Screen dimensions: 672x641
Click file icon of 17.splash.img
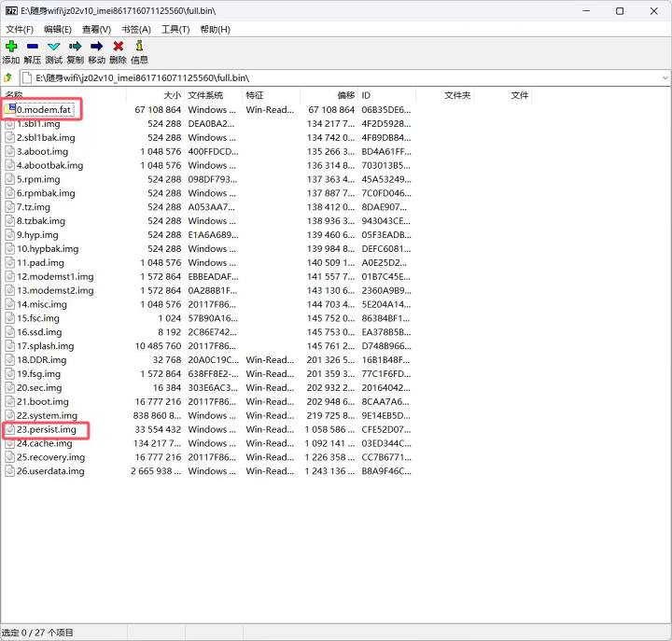coord(9,346)
